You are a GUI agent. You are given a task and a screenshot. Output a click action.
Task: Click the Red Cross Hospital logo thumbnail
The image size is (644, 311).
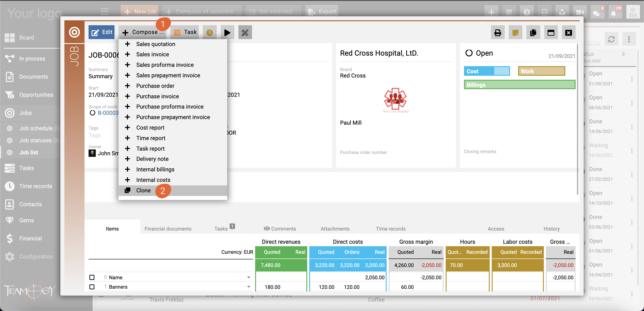pyautogui.click(x=396, y=100)
